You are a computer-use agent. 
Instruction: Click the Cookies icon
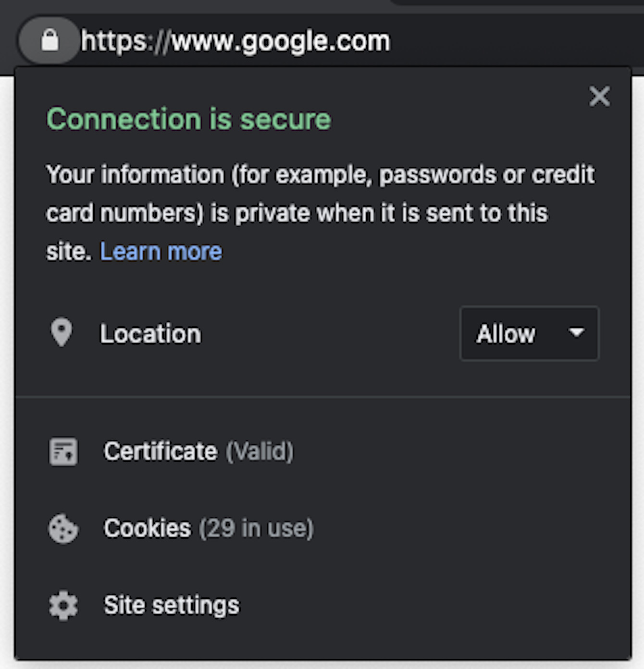[x=63, y=529]
